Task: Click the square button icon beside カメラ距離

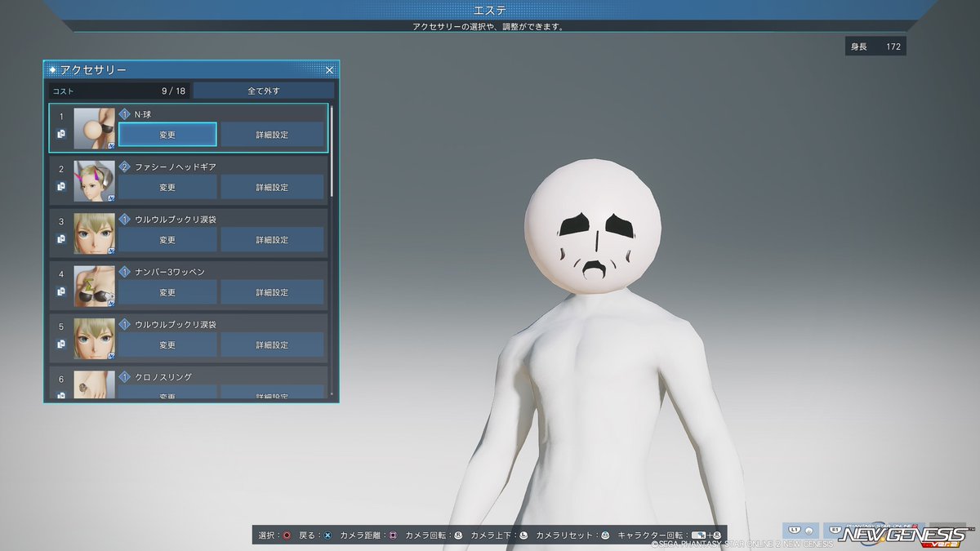Action: point(393,535)
